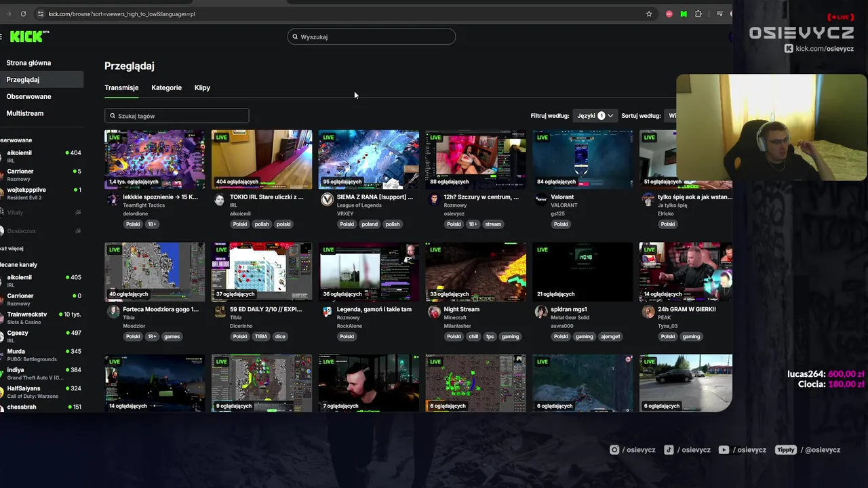Open the Forteca Moodziora Tibia thumbnail
868x488 pixels.
[x=155, y=272]
